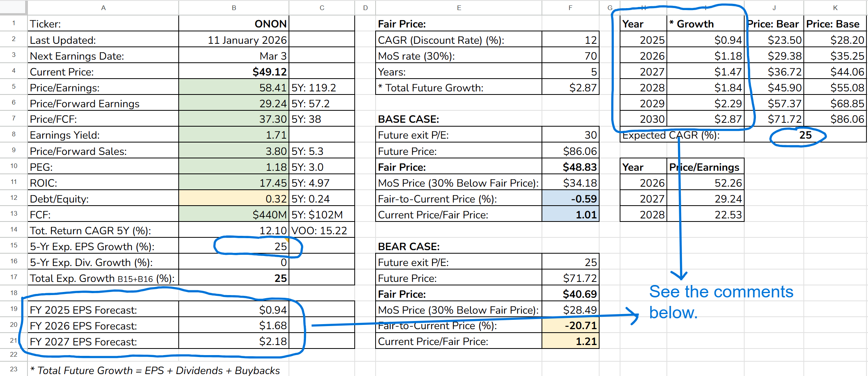The image size is (868, 376).
Task: Select the 'BASE CASE:' label cell
Action: coord(459,119)
